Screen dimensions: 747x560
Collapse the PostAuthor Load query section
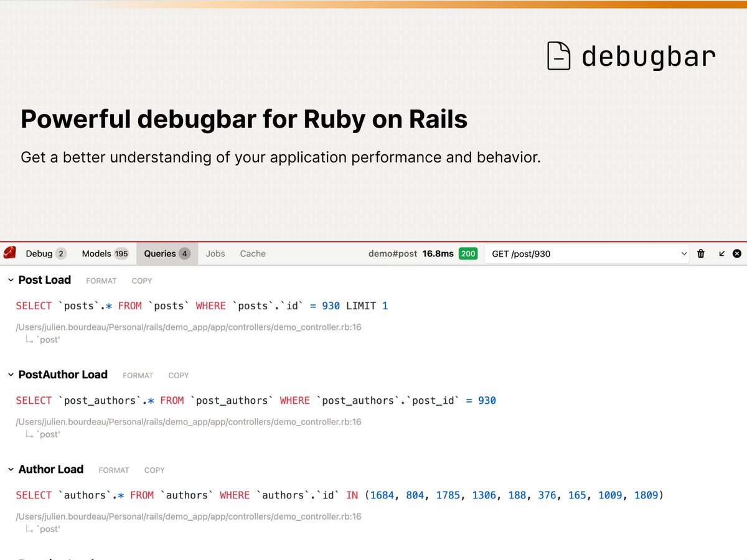coord(10,375)
